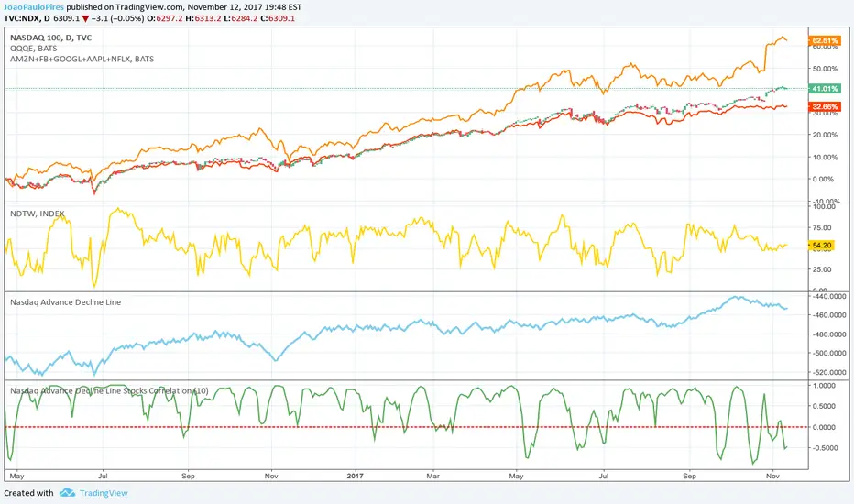Image resolution: width=854 pixels, height=504 pixels.
Task: Click the 50.00% axis label
Action: 825,69
